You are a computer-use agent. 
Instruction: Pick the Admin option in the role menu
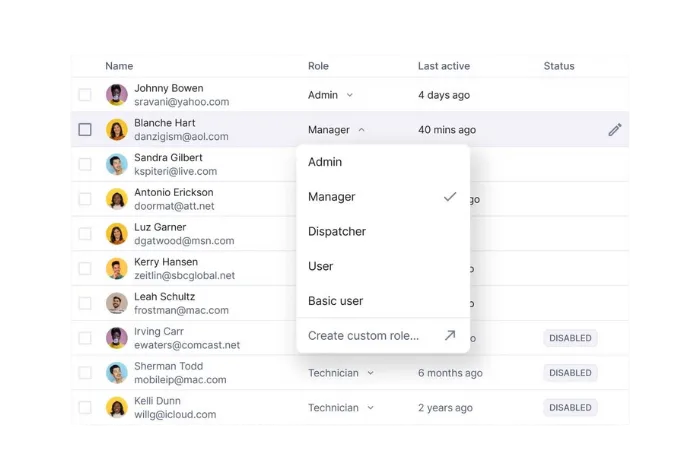(x=325, y=162)
